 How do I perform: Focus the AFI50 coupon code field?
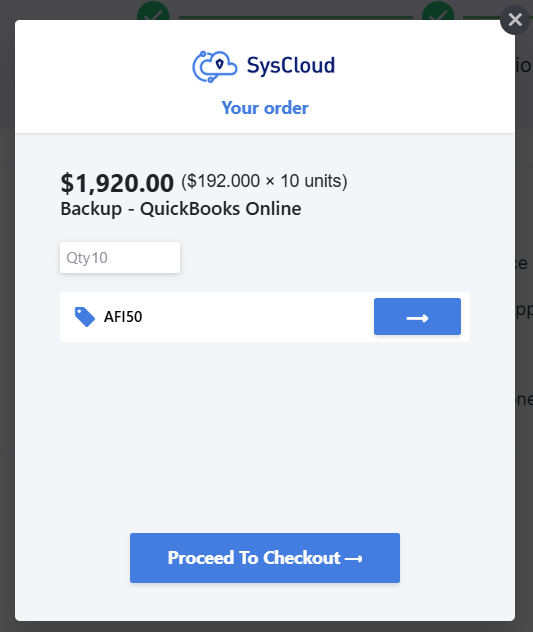pyautogui.click(x=238, y=317)
